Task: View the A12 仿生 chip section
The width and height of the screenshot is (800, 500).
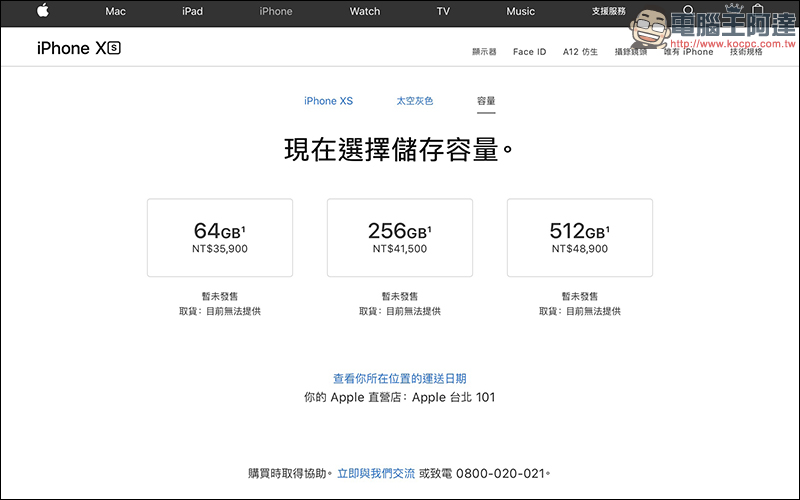Action: point(580,52)
